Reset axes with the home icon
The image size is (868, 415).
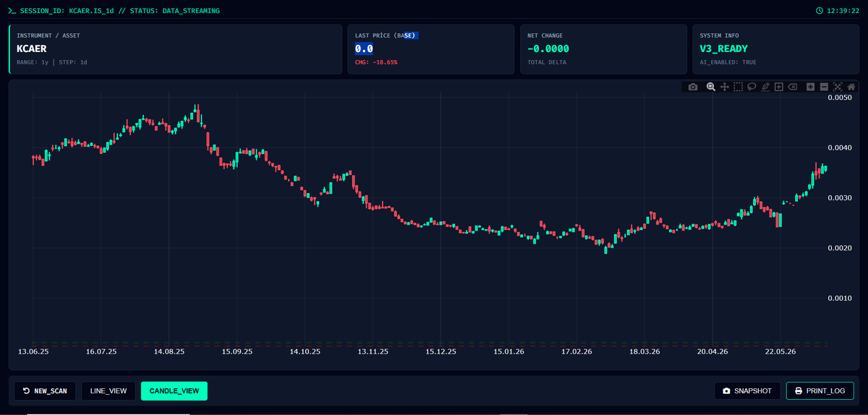pyautogui.click(x=851, y=87)
